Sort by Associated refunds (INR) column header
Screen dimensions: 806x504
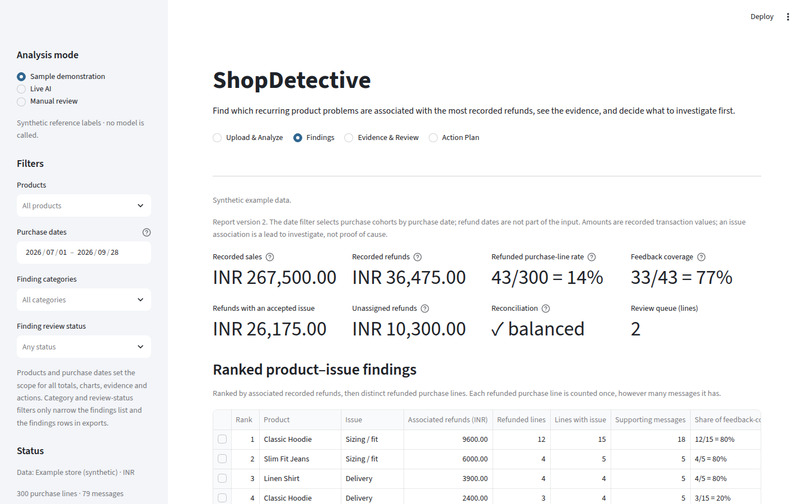448,420
